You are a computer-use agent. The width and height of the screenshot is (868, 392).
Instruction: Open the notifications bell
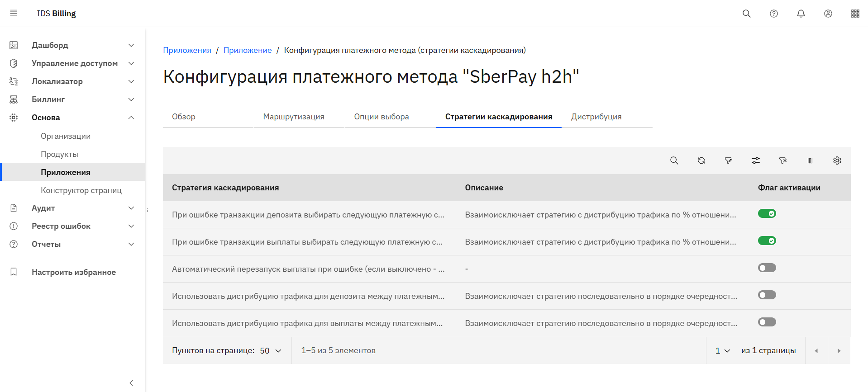(x=801, y=14)
